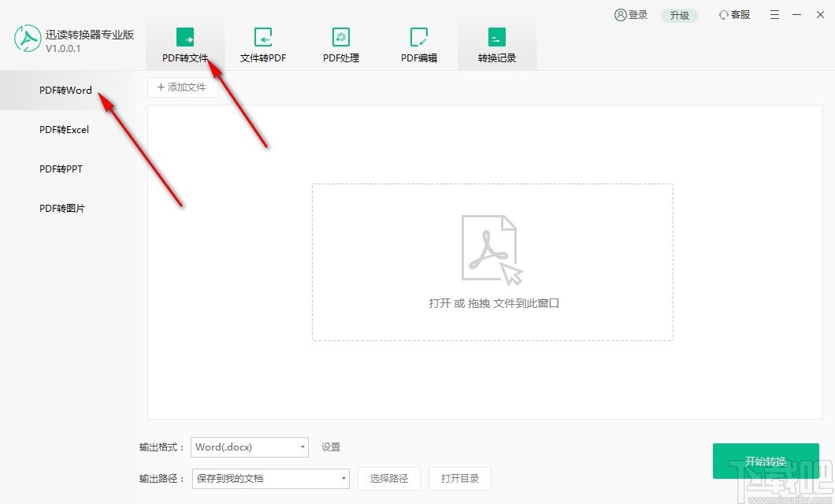Select PDF转图片 in the sidebar
The width and height of the screenshot is (835, 504).
pyautogui.click(x=61, y=208)
